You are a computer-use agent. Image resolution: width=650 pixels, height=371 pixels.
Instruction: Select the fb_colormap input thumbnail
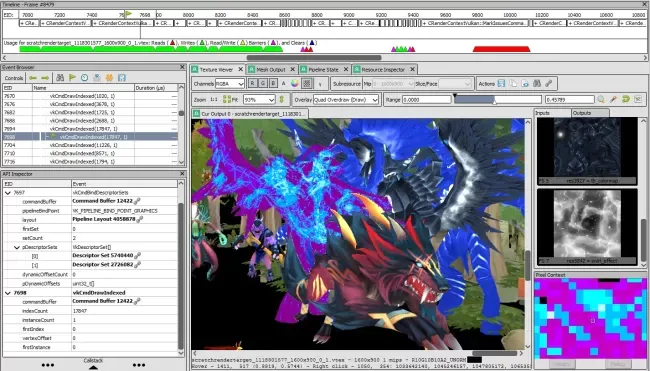(587, 151)
